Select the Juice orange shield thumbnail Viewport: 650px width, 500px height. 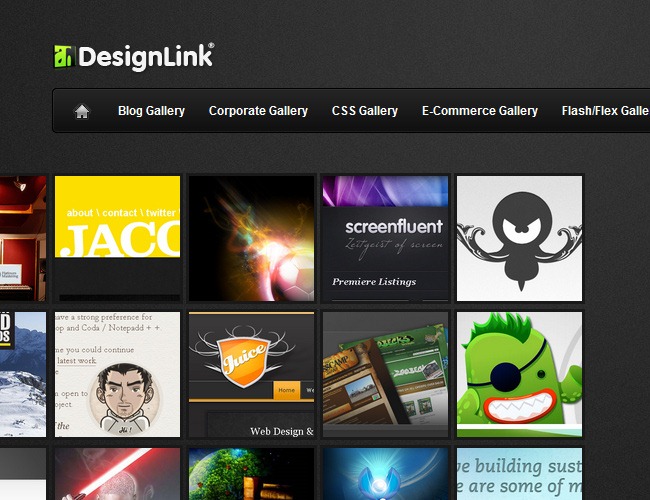pos(252,374)
